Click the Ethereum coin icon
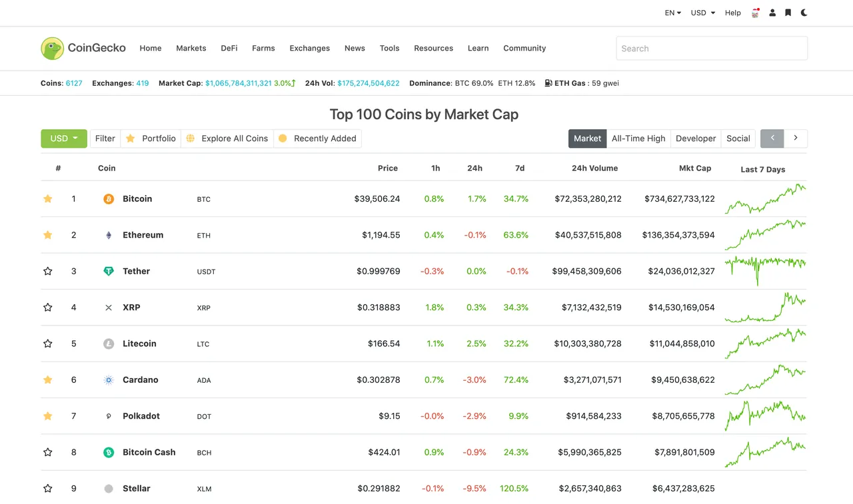 (x=109, y=235)
